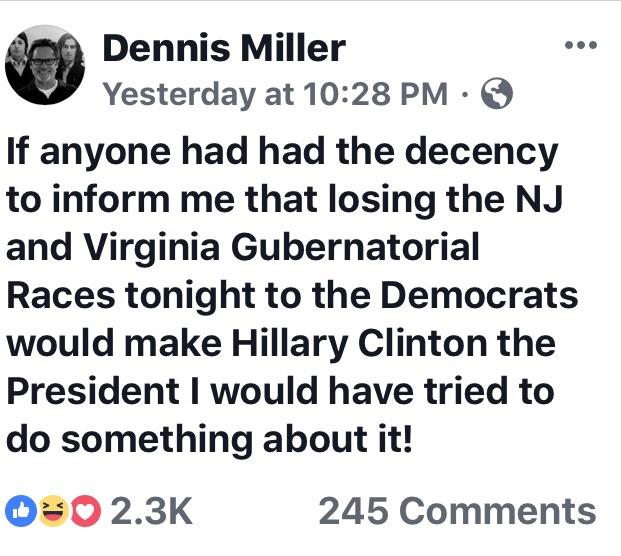The height and width of the screenshot is (556, 621).
Task: Open the Dennis Miller profile name link
Action: click(x=224, y=49)
